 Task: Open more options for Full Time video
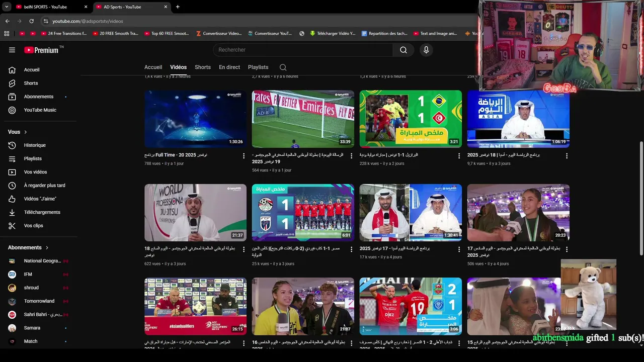pos(244,156)
